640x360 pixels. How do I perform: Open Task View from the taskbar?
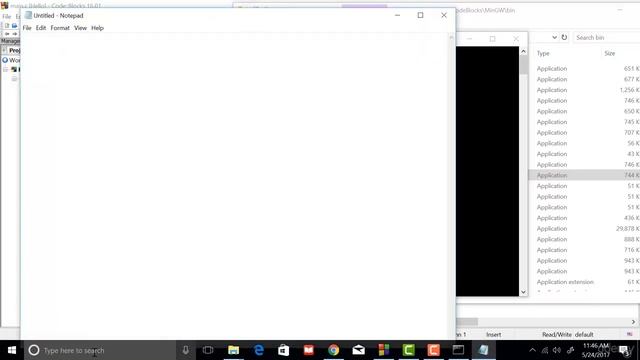(x=208, y=350)
